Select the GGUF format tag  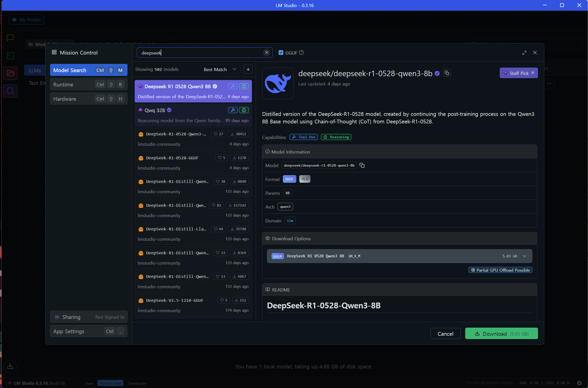289,179
